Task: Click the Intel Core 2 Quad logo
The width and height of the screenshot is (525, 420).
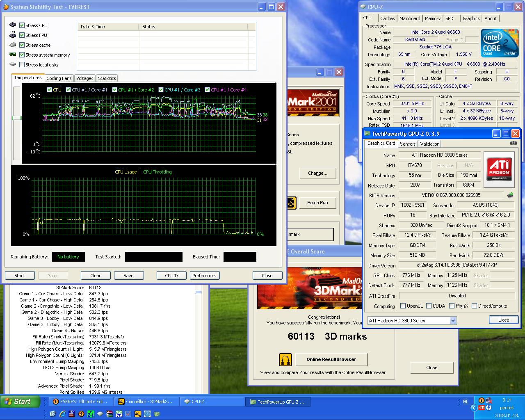Action: [x=499, y=43]
